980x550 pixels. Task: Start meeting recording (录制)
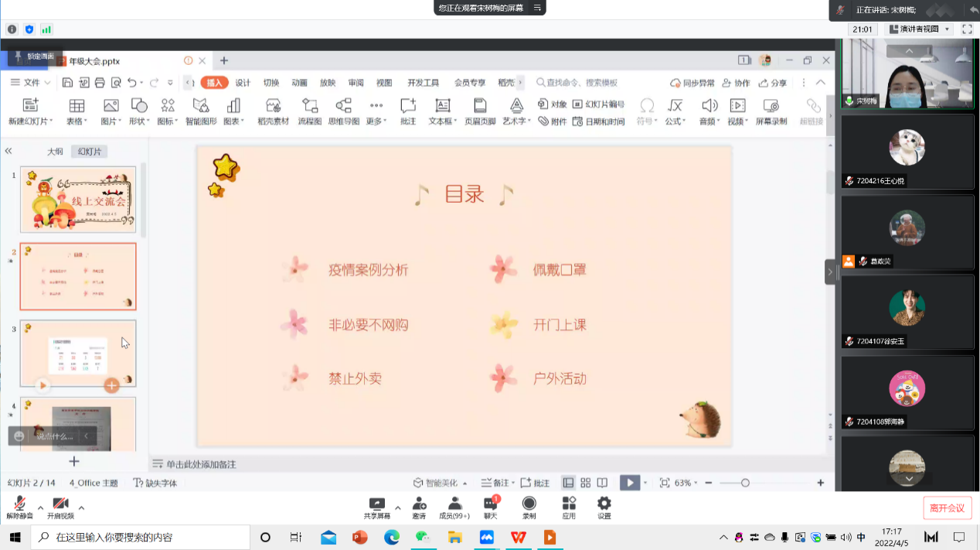click(529, 504)
